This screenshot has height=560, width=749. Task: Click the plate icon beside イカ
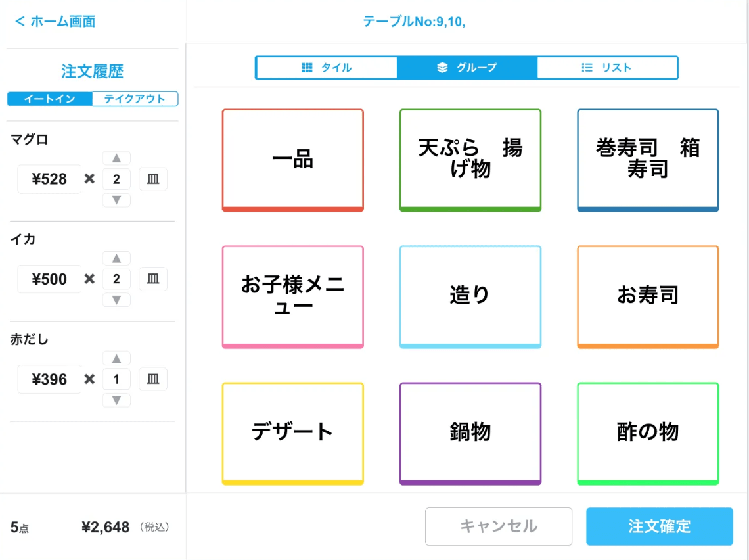pyautogui.click(x=152, y=279)
